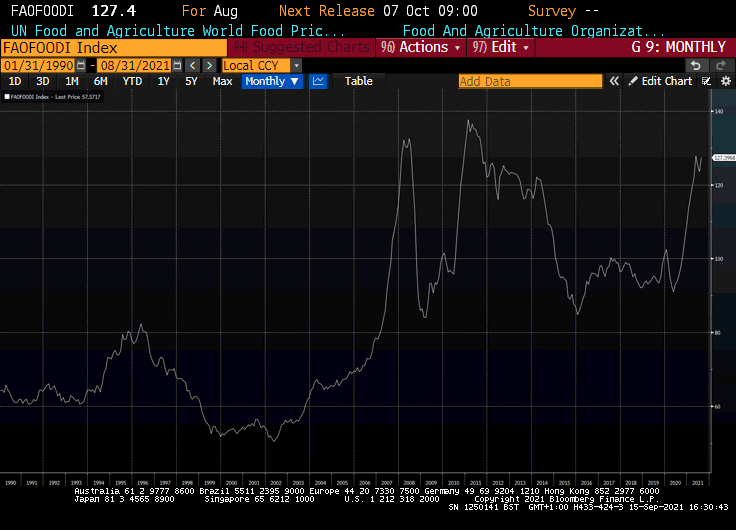Shift date range forward with right arrow
The height and width of the screenshot is (530, 736).
point(209,65)
